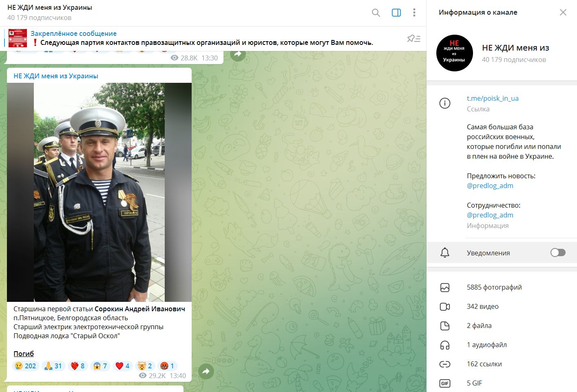
Task: Click the bold name 'Сорокин Андрей Иванович'
Action: coord(140,309)
